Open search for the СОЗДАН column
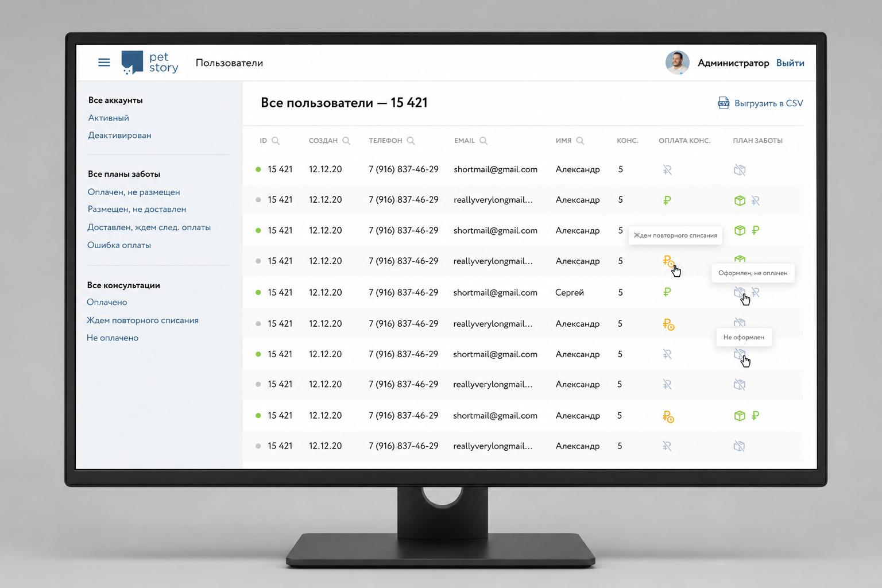882x588 pixels. [x=346, y=141]
